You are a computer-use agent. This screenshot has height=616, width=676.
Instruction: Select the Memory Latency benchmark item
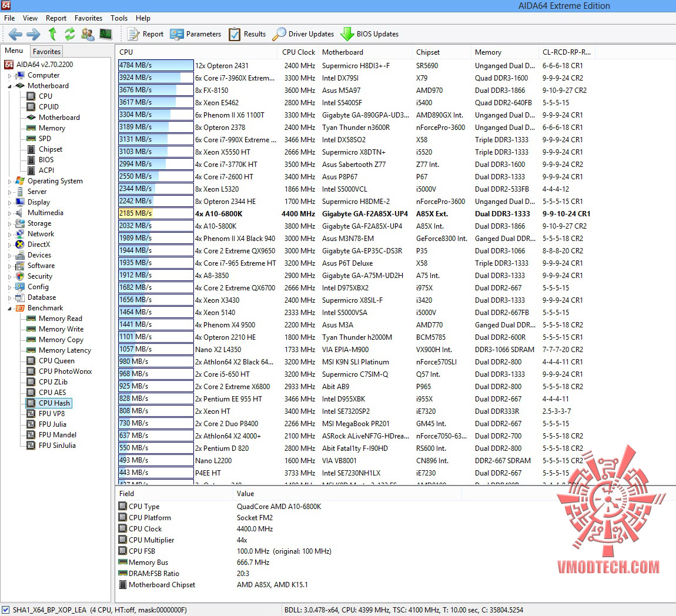[x=65, y=350]
